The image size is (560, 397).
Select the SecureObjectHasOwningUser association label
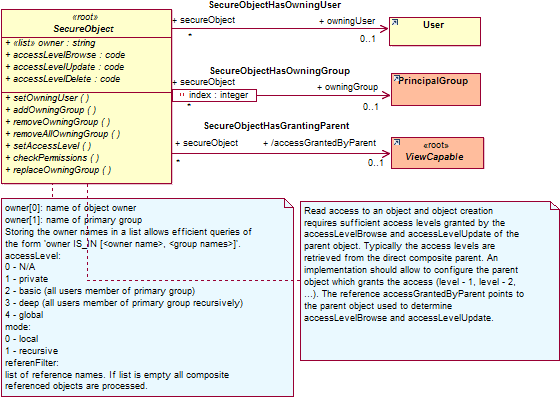pyautogui.click(x=275, y=5)
